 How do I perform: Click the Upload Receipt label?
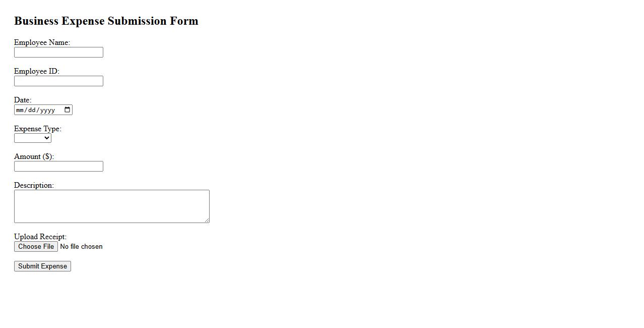click(40, 237)
